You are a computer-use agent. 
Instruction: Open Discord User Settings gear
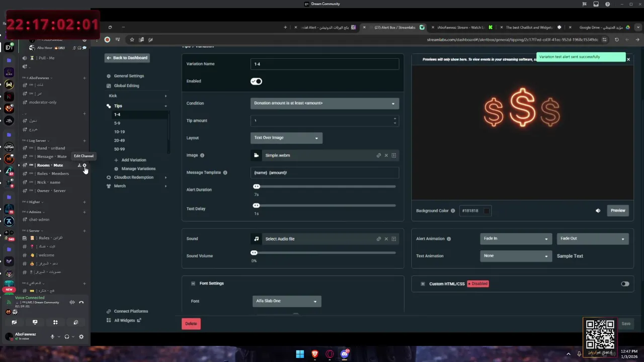[x=81, y=337]
